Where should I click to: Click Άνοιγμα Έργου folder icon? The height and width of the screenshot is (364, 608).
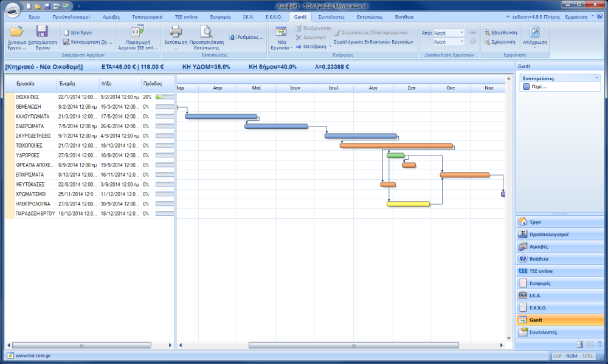[16, 32]
